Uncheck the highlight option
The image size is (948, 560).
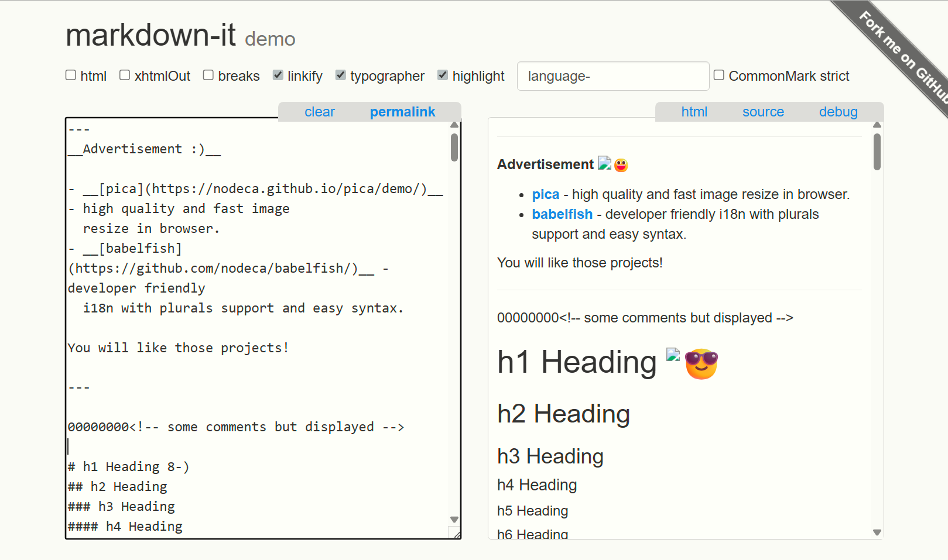coord(443,75)
